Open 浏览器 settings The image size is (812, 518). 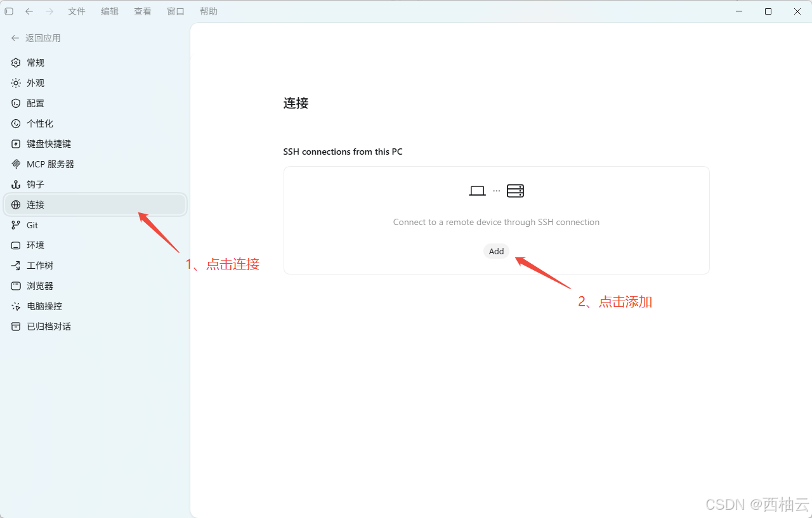point(95,286)
